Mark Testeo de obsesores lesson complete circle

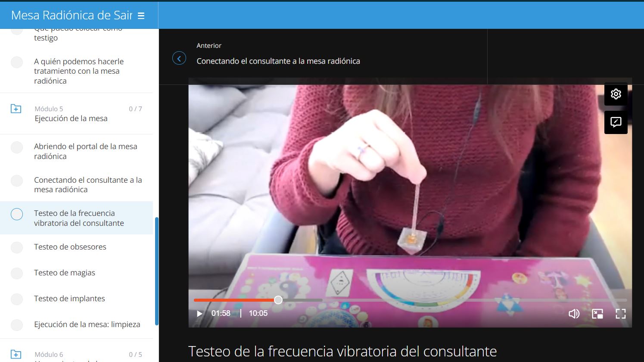(x=17, y=247)
